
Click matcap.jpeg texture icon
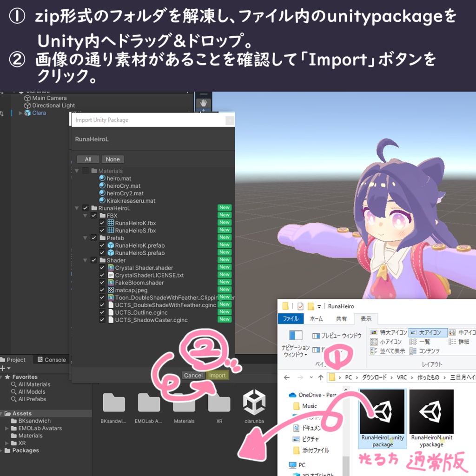tap(111, 290)
